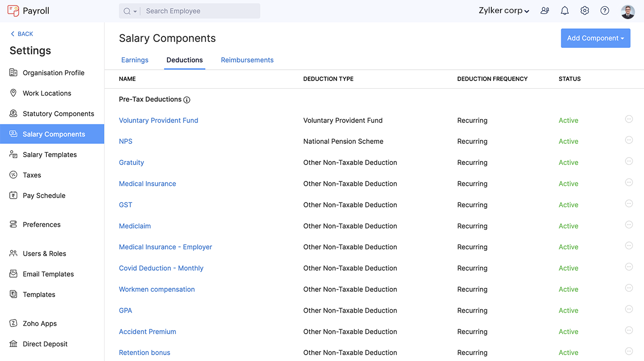Open the Voluntary Provident Fund component

pyautogui.click(x=159, y=120)
